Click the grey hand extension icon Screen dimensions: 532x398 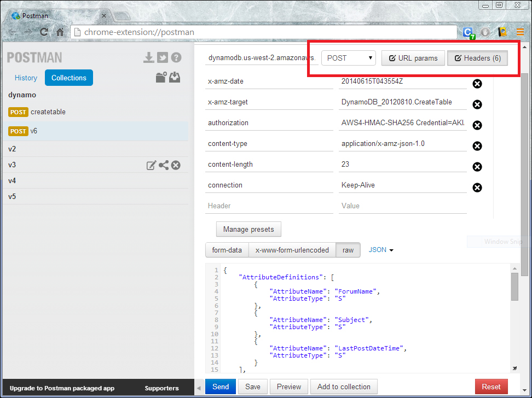pyautogui.click(x=485, y=32)
